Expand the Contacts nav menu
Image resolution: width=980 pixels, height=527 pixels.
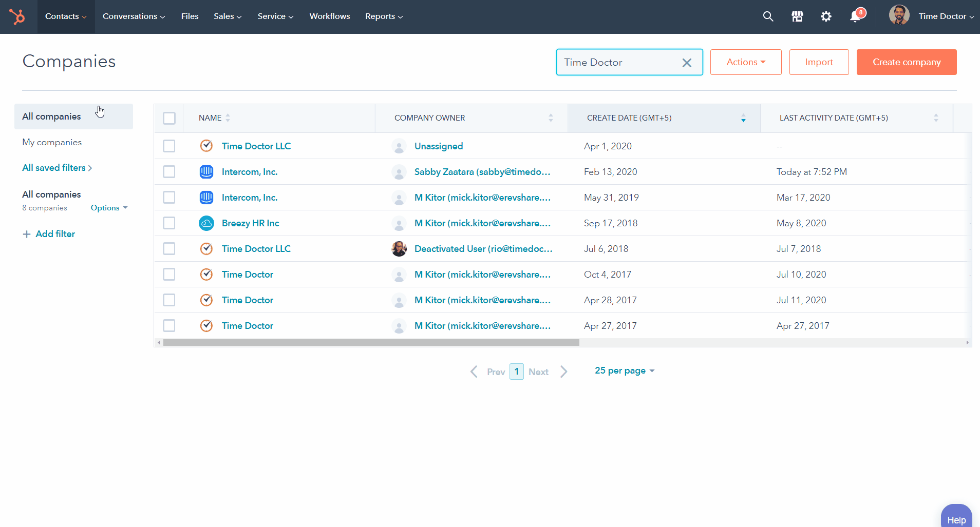pos(66,16)
